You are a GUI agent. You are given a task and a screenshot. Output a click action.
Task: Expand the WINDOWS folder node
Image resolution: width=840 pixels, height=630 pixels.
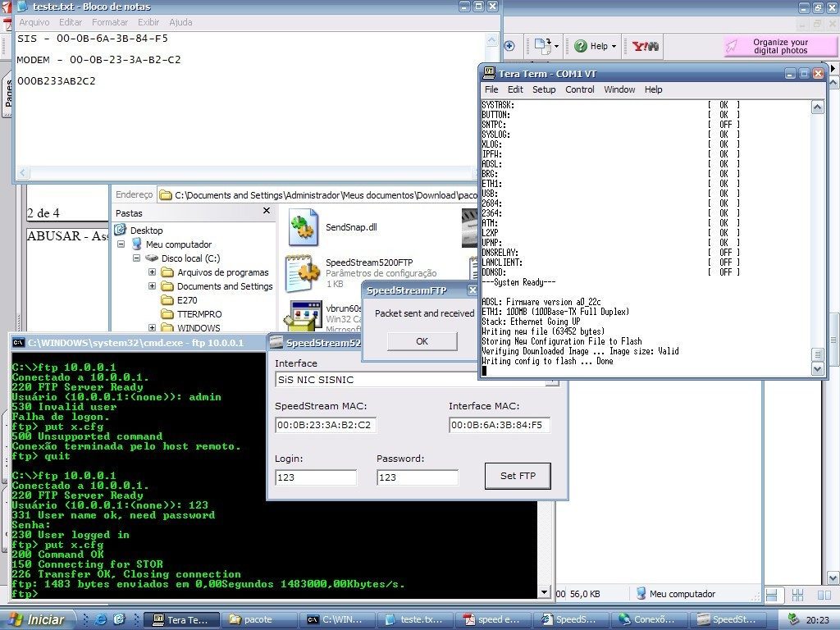[x=152, y=328]
